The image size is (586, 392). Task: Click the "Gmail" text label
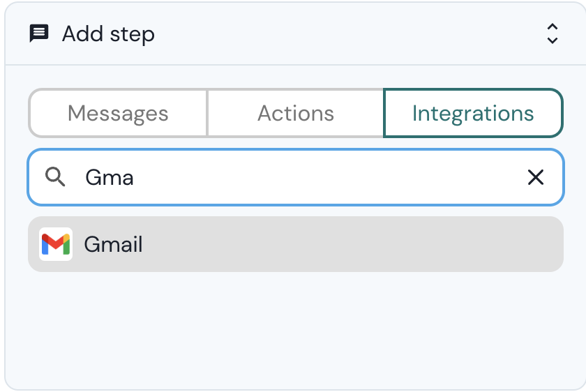click(113, 244)
